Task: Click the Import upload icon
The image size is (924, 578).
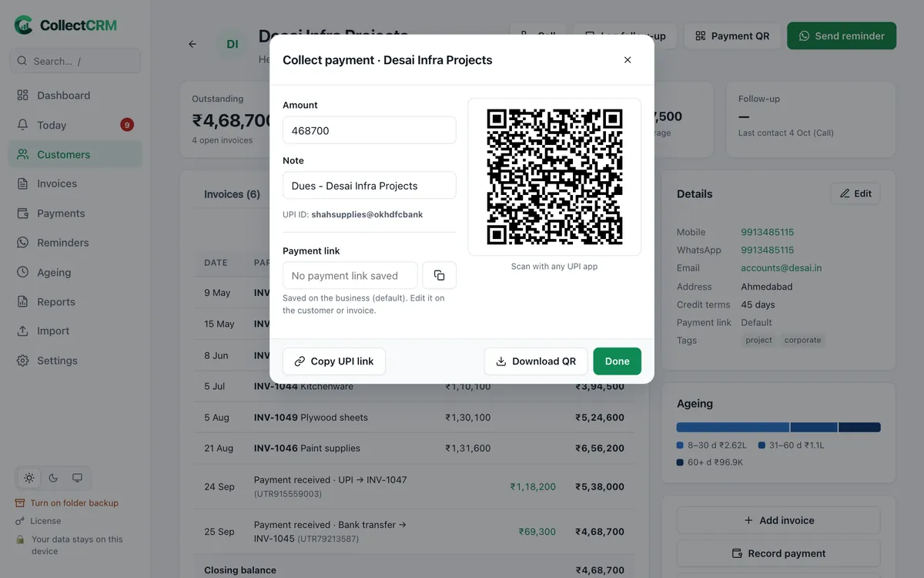Action: pyautogui.click(x=22, y=331)
